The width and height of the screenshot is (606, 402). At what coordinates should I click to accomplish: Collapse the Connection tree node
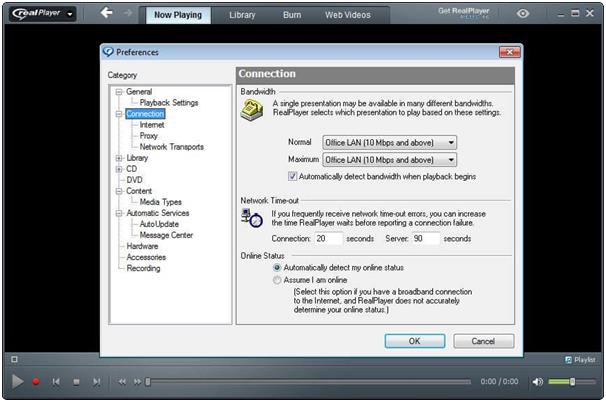click(x=119, y=114)
